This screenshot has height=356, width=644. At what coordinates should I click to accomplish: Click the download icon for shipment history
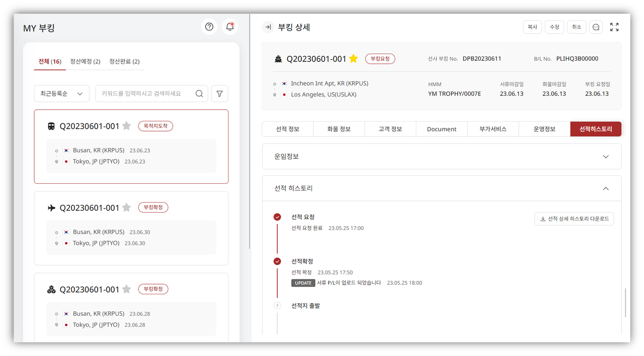[x=543, y=219]
